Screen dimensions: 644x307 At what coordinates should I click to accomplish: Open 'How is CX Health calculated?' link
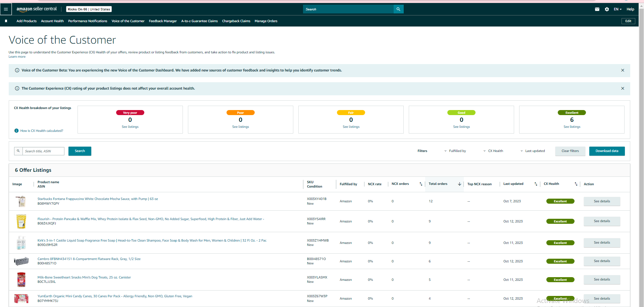(42, 131)
